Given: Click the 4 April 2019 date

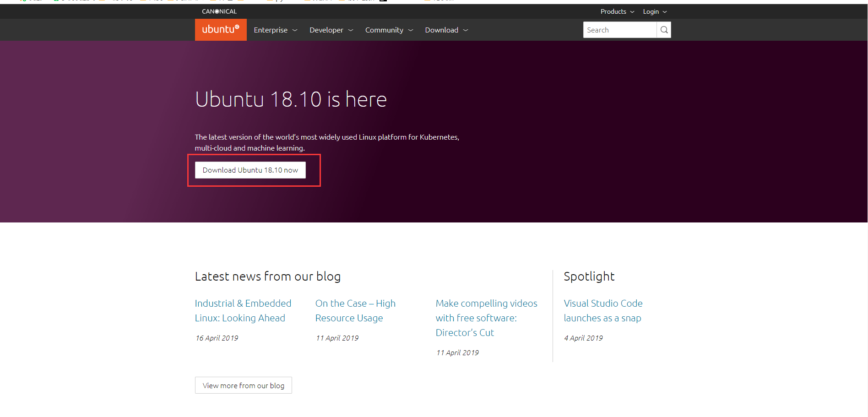Looking at the screenshot, I should [x=583, y=338].
